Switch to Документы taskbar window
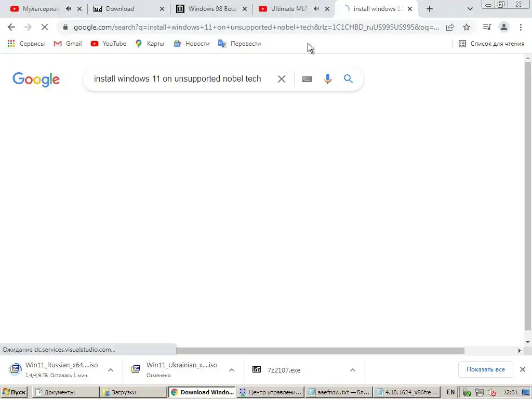 click(66, 392)
